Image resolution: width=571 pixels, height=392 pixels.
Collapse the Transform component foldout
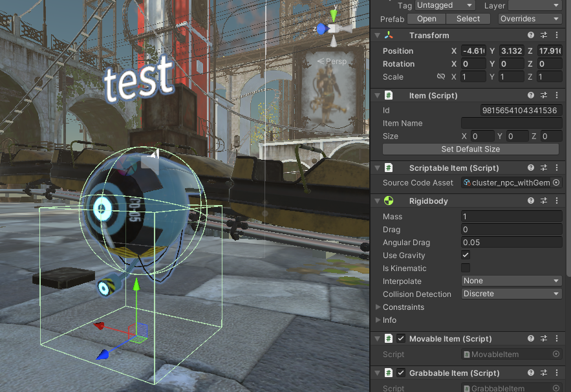pyautogui.click(x=378, y=36)
